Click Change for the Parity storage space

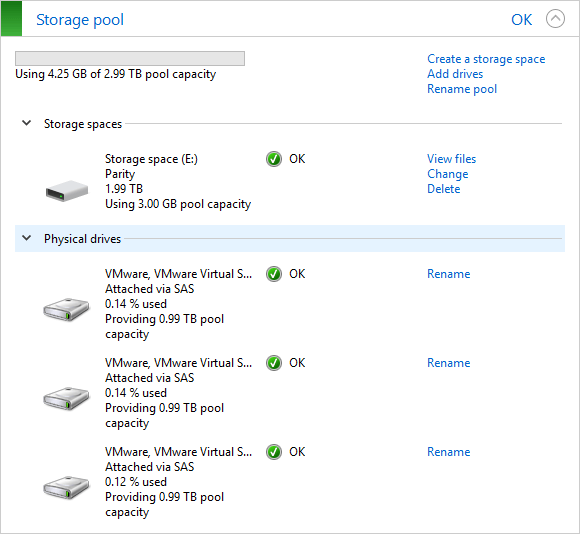448,174
